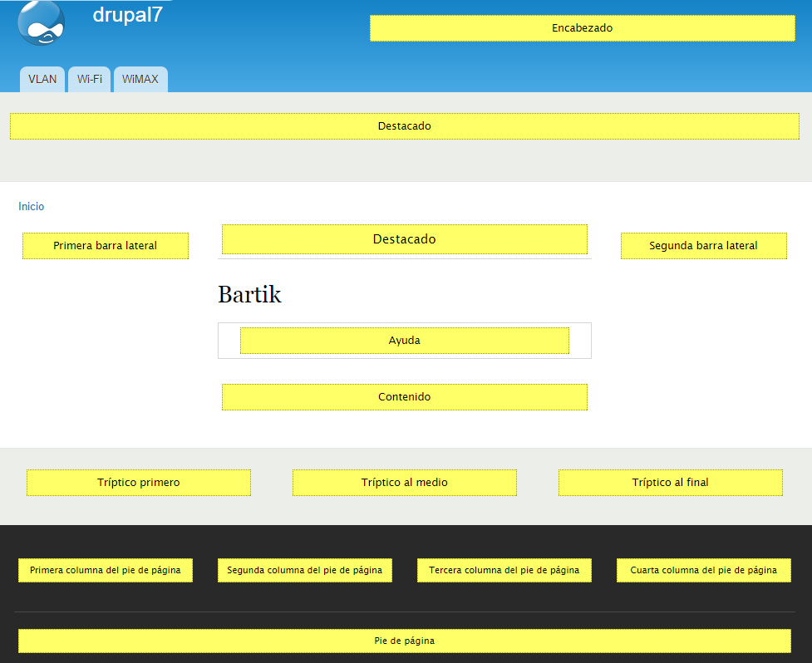
Task: Click the bottom Pie de página region
Action: coord(405,641)
